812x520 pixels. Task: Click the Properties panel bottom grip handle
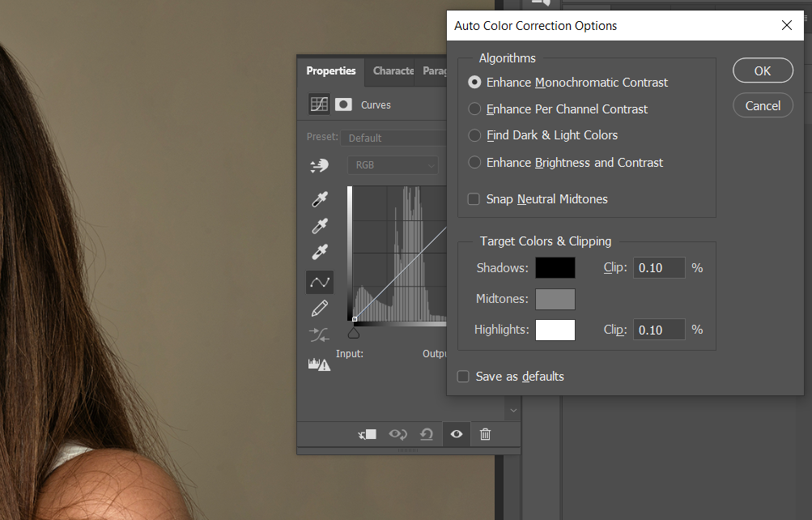(x=408, y=450)
